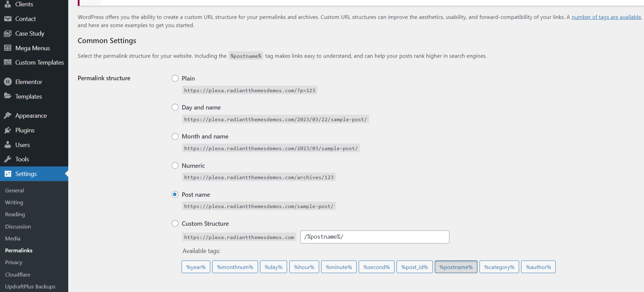This screenshot has height=292, width=644.
Task: Click the Plugins plug icon
Action: tap(8, 130)
